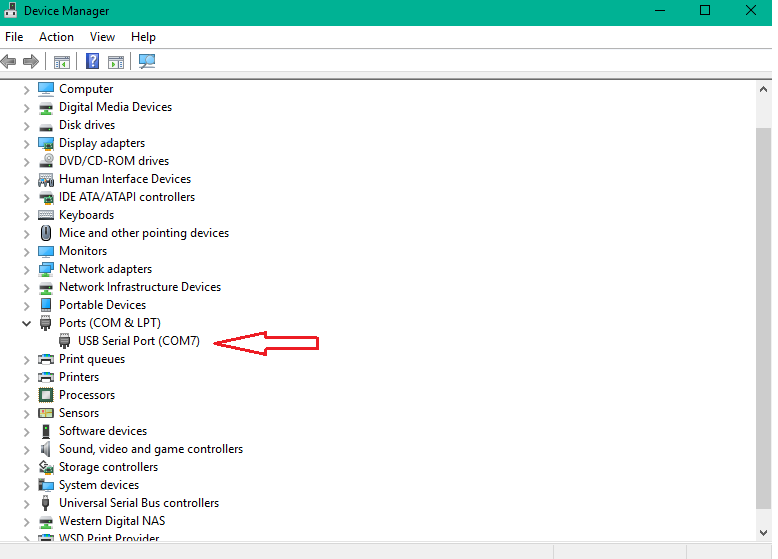Expand the Software devices node
Viewport: 778px width, 559px height.
click(x=26, y=432)
